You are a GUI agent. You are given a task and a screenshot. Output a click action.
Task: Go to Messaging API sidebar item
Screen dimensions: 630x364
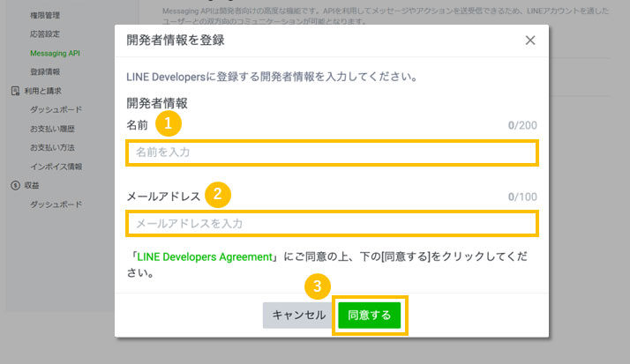point(55,53)
